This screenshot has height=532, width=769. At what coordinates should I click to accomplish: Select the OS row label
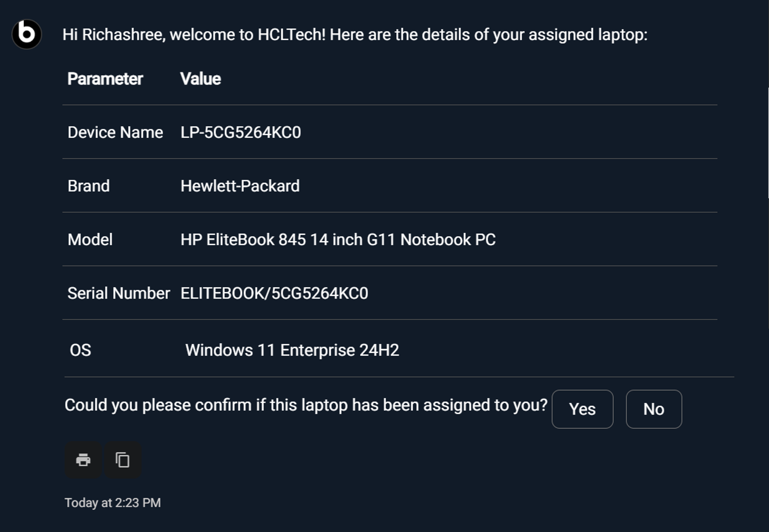click(x=80, y=350)
